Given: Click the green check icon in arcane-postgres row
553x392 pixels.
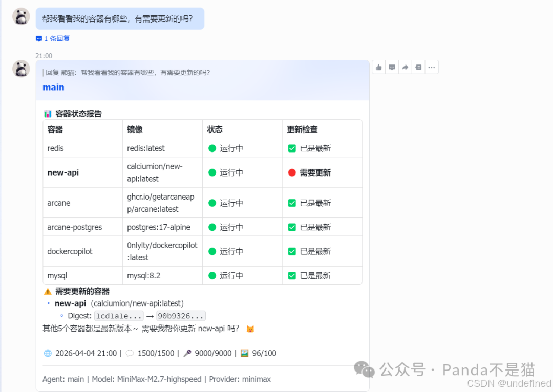Looking at the screenshot, I should coord(292,227).
